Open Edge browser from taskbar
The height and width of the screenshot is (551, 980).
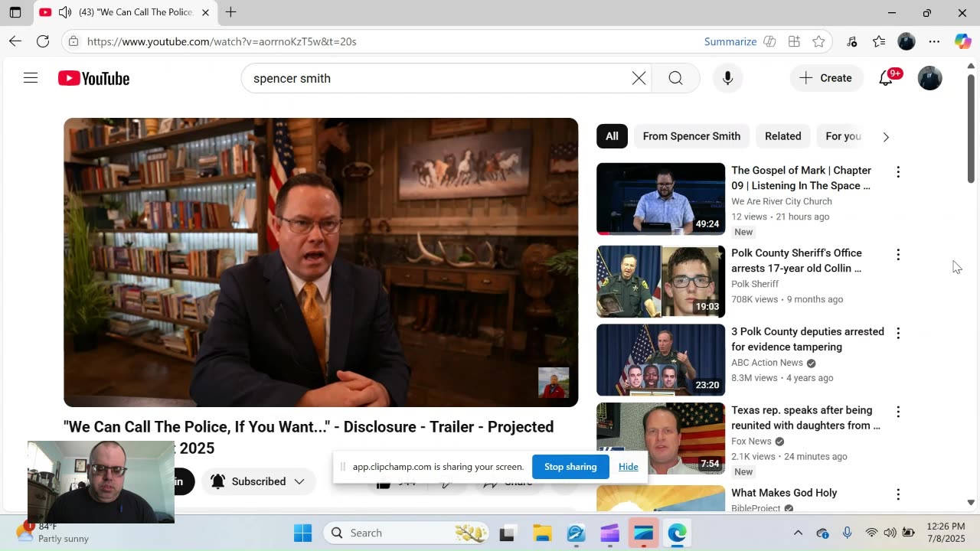point(677,533)
